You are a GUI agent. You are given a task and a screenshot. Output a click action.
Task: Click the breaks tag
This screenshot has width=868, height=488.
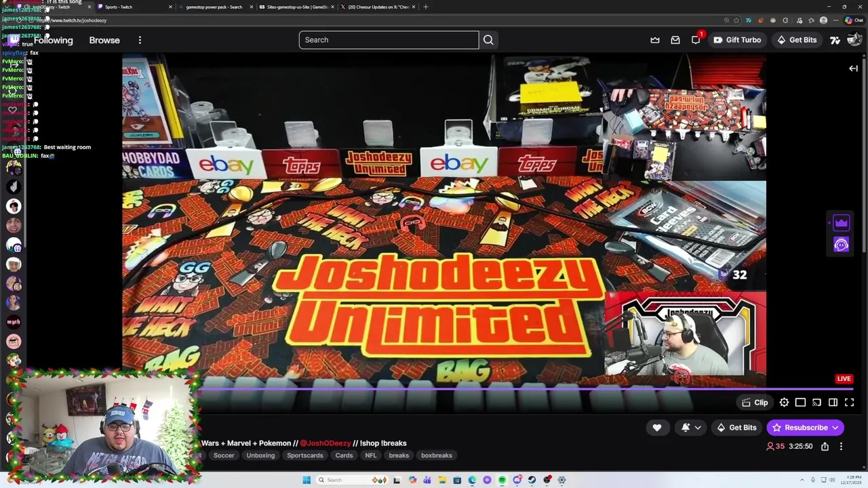[x=399, y=455]
